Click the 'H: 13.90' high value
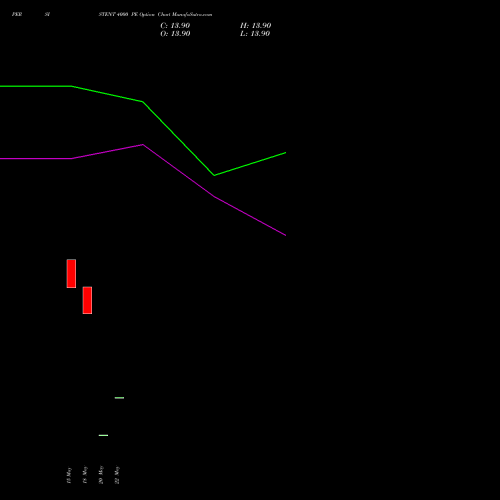 coord(255,26)
